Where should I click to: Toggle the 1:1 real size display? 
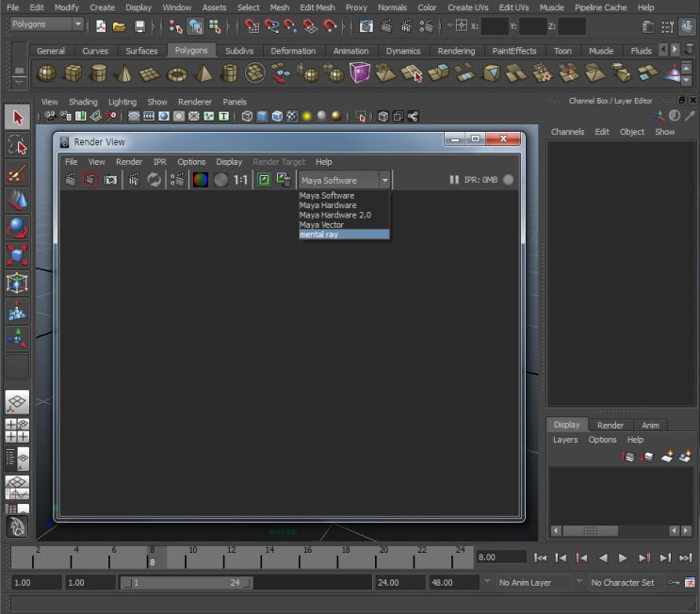(240, 180)
